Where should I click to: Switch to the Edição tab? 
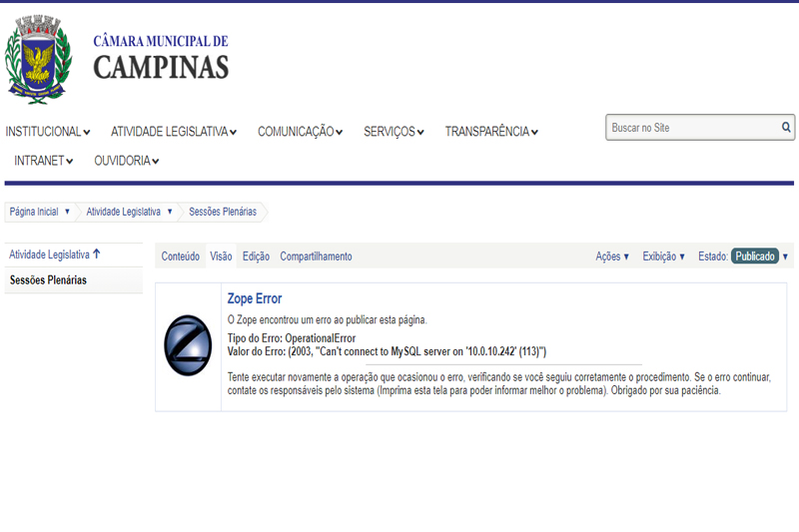(256, 257)
